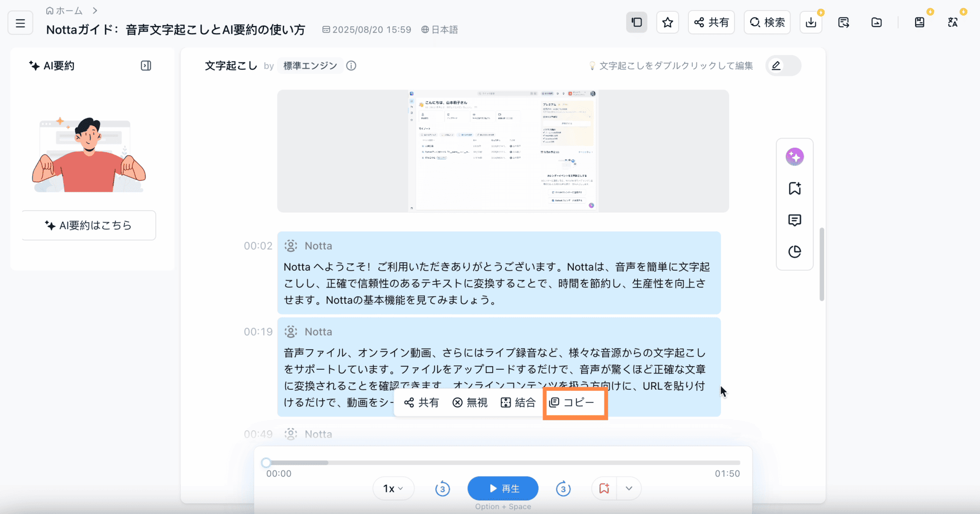Open the translate icon in toolbar

[952, 23]
